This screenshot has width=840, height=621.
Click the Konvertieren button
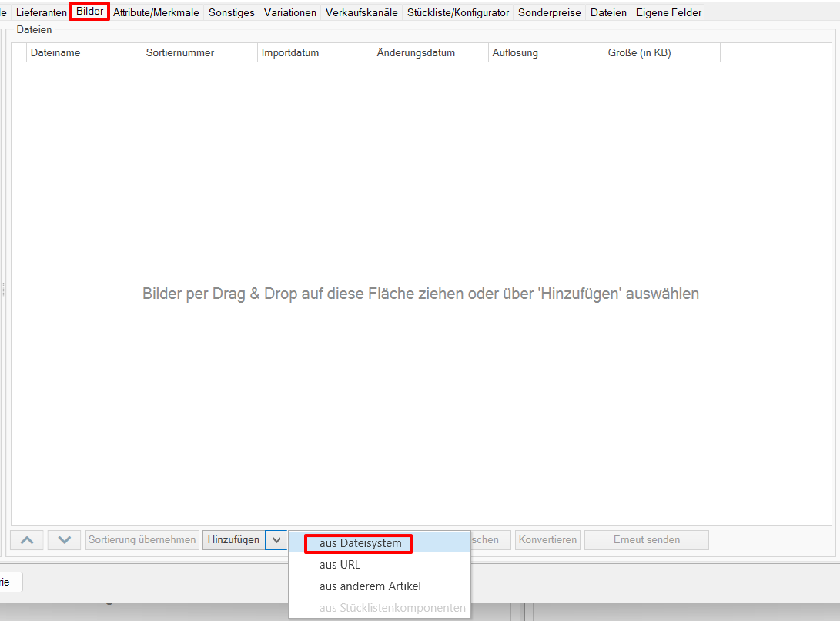point(547,540)
